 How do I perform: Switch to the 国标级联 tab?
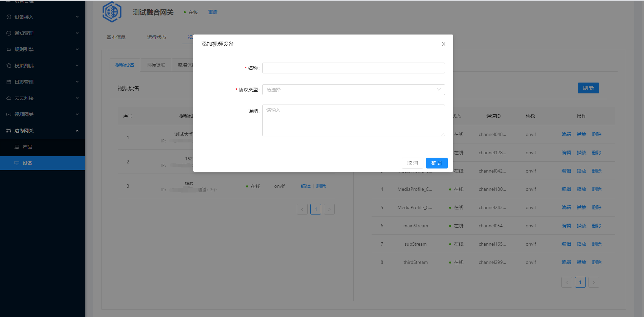pos(156,65)
